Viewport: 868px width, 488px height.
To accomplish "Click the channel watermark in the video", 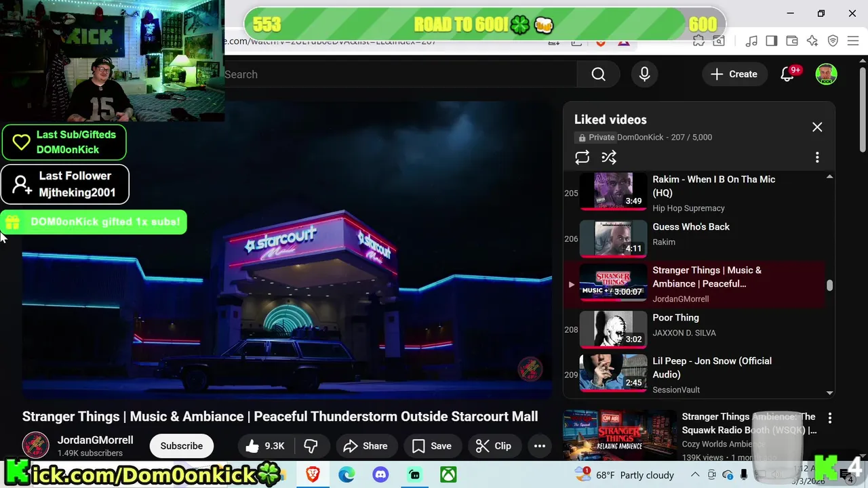I will click(530, 369).
